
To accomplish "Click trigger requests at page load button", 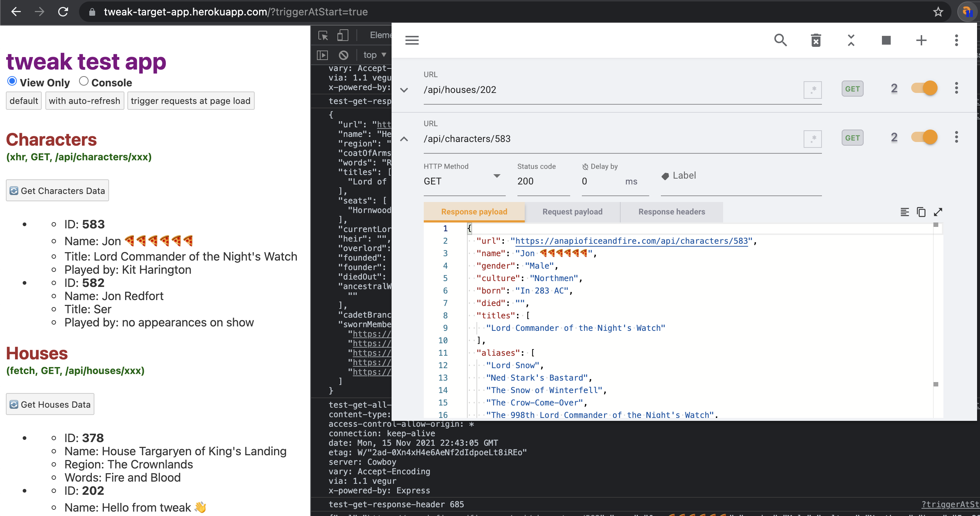I will pyautogui.click(x=191, y=101).
